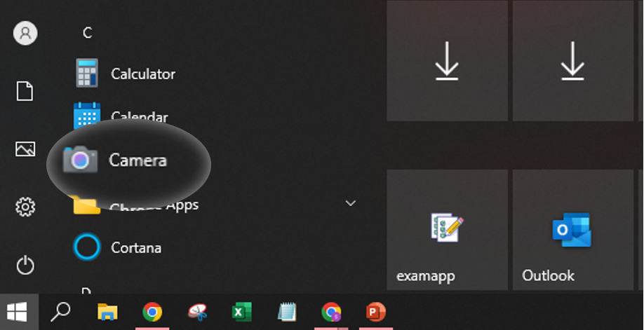644x330 pixels.
Task: Open Settings via the gear icon
Action: 25,207
